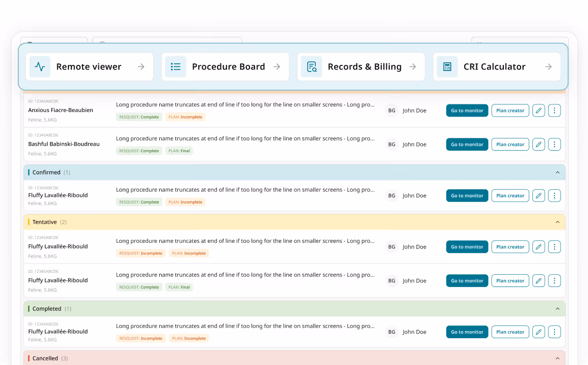Click the Remote viewer waveform icon

40,66
